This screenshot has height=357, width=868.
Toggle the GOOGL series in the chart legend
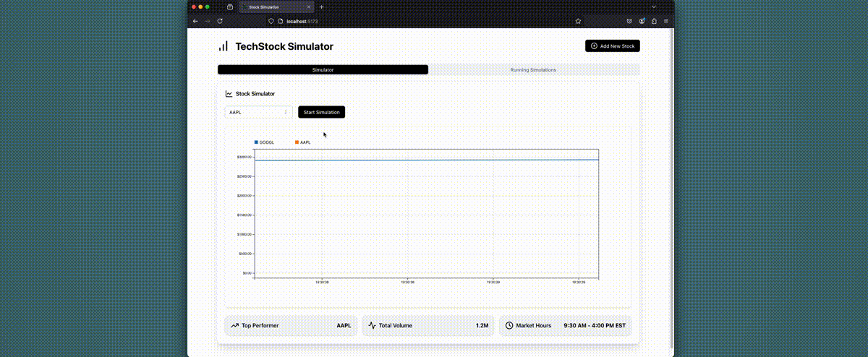click(x=266, y=142)
